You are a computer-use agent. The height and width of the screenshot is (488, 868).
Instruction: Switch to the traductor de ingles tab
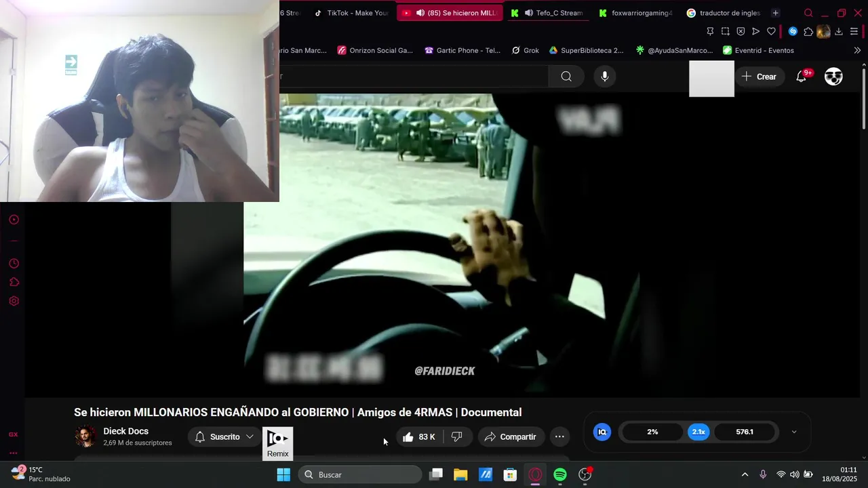coord(724,13)
